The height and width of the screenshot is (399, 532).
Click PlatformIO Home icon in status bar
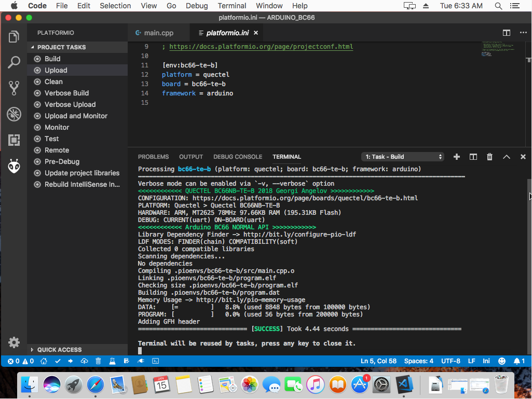[44, 361]
